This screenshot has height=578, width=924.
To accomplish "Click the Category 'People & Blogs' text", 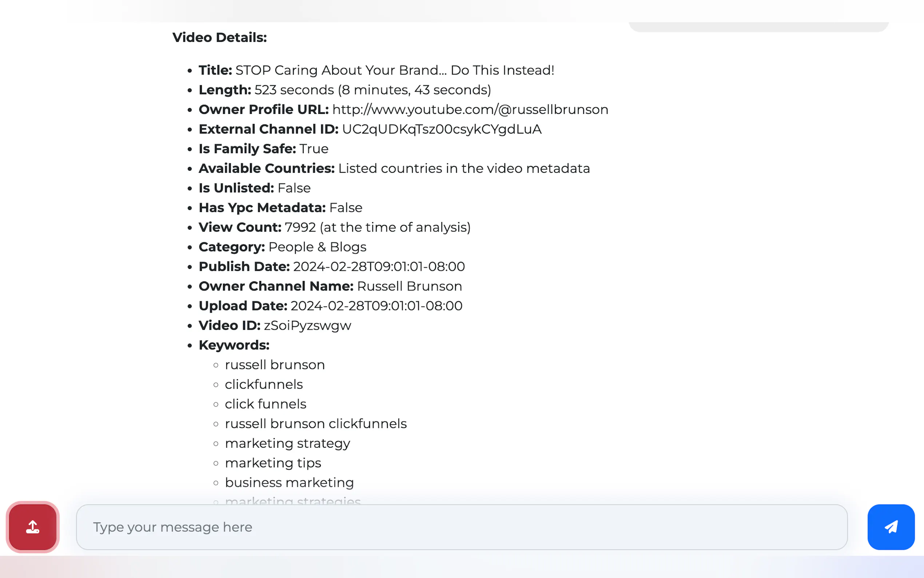I will click(317, 247).
